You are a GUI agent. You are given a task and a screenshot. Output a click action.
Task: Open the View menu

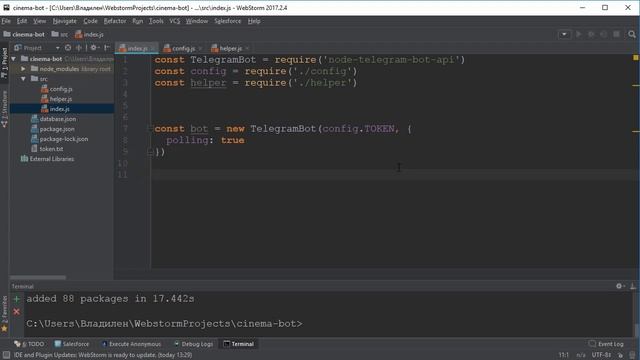pyautogui.click(x=40, y=21)
